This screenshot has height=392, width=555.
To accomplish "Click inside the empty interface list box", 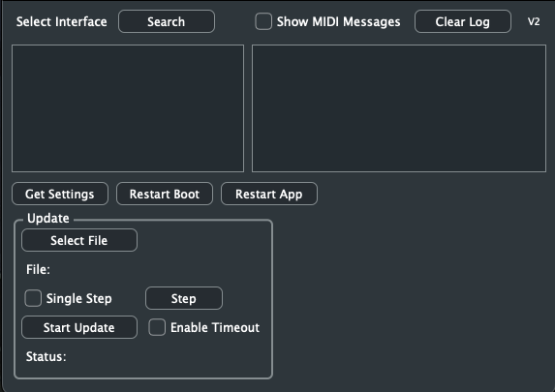I will 128,108.
